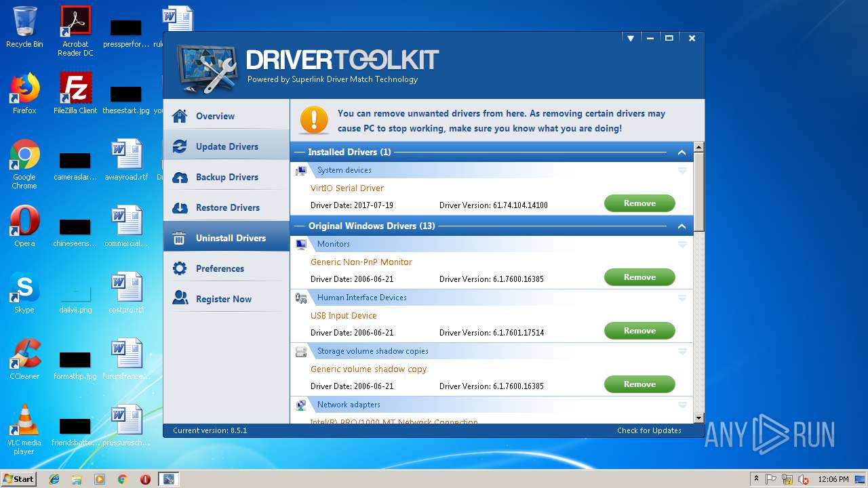Image resolution: width=868 pixels, height=488 pixels.
Task: Switch to Restore Drivers tab
Action: 226,207
